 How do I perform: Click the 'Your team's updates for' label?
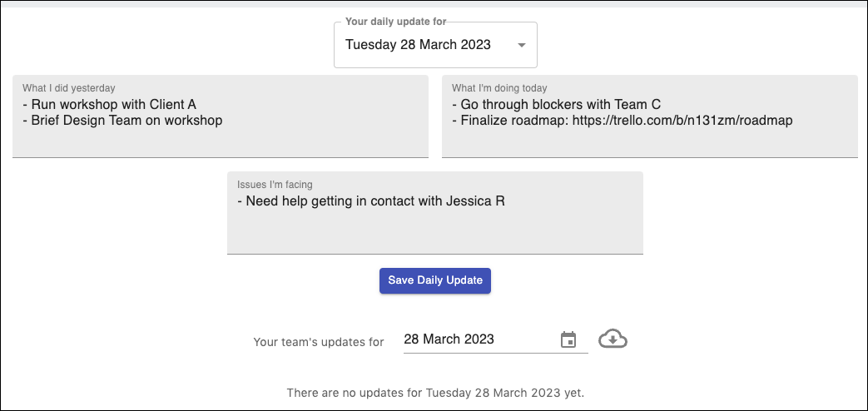(x=318, y=342)
